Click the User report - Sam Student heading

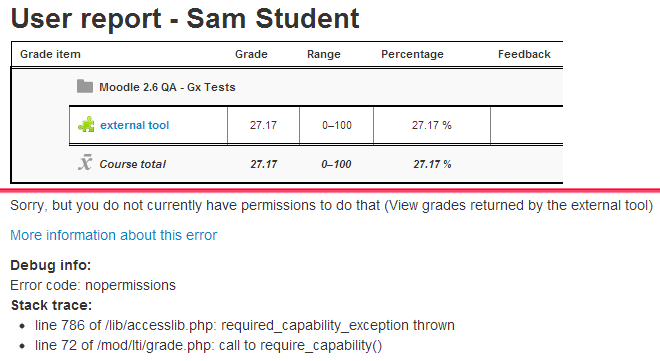pos(185,19)
